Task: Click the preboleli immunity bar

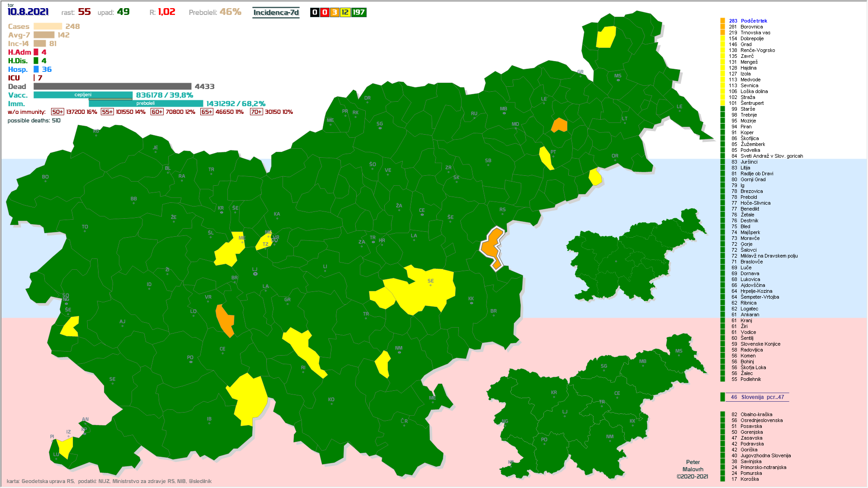Action: 146,103
